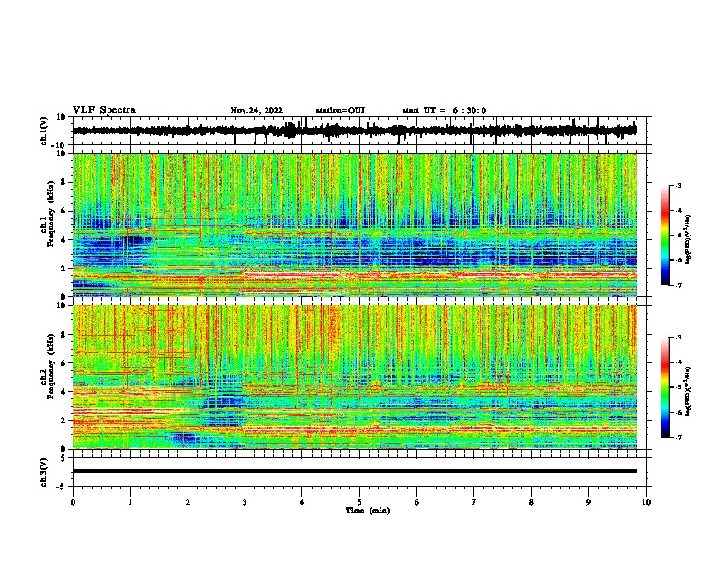The width and height of the screenshot is (728, 563).
Task: Click the "7" tick on the time axis
Action: click(474, 502)
